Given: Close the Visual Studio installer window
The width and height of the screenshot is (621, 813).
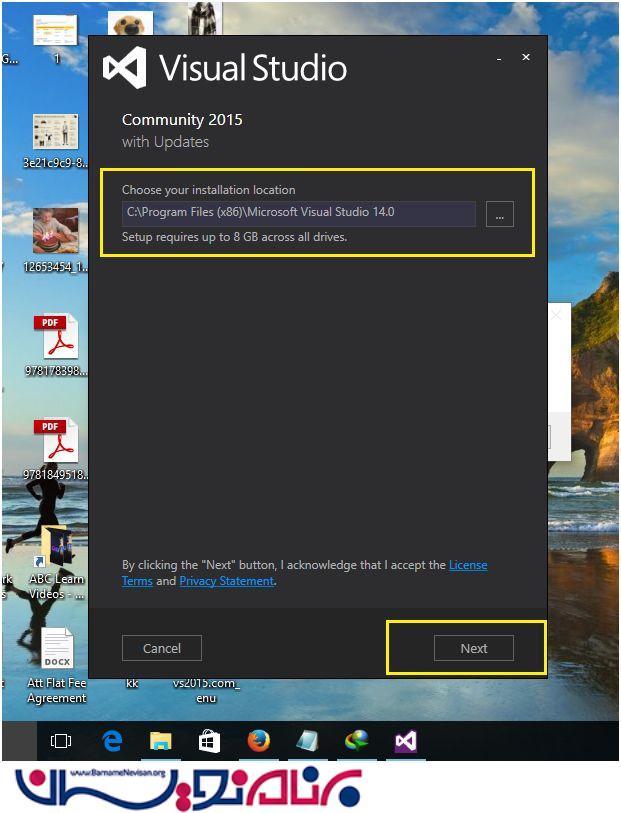Looking at the screenshot, I should [526, 57].
